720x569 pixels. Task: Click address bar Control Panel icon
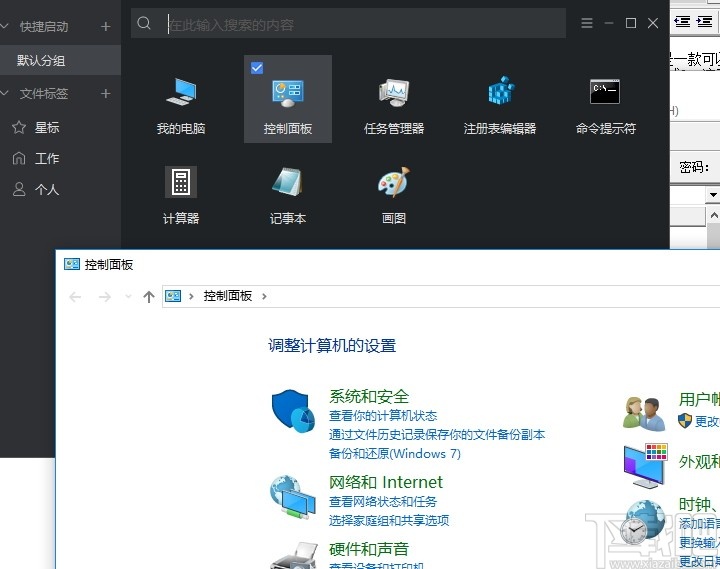tap(173, 296)
